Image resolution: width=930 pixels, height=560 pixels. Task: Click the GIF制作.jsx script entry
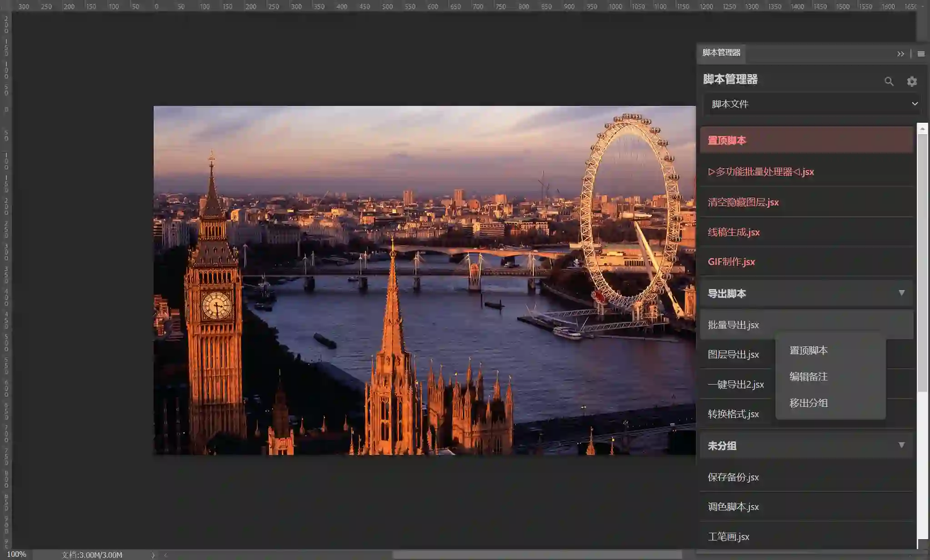pos(731,262)
